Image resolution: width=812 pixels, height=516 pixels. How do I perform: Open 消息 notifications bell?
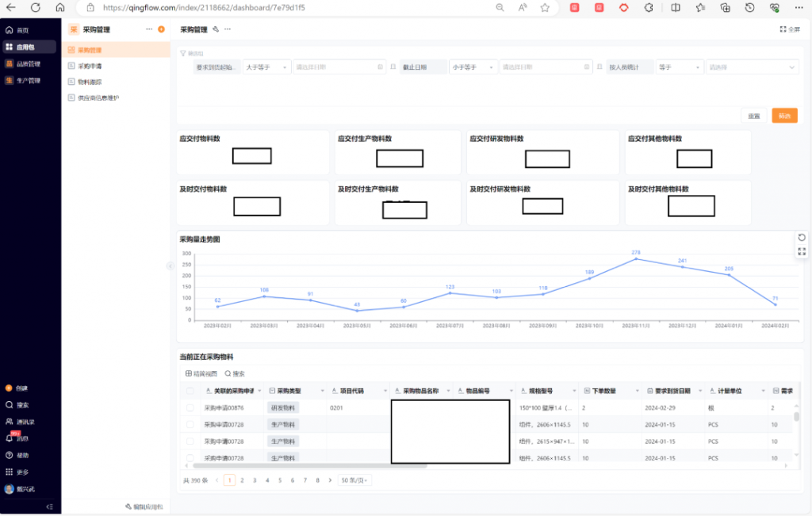click(x=10, y=438)
